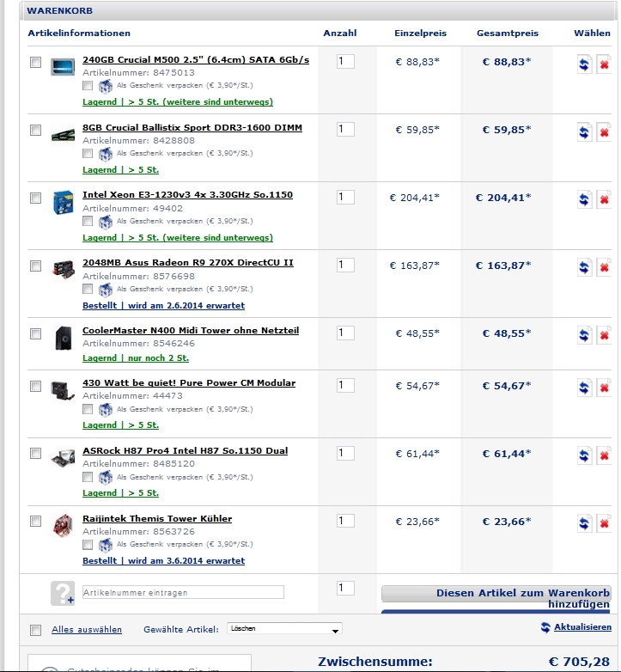Open the Crucial M500 SSD product thumbnail
The height and width of the screenshot is (672, 621).
(63, 67)
